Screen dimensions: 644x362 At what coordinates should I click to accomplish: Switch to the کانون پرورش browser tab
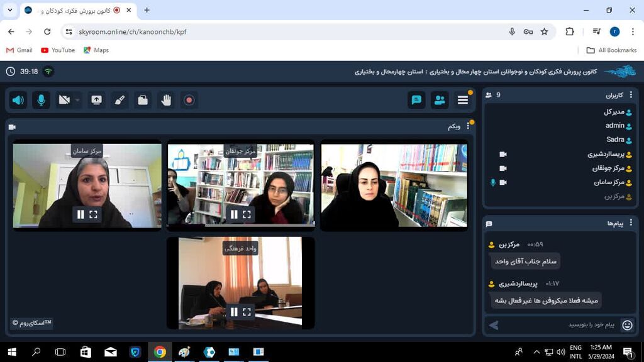tap(75, 11)
